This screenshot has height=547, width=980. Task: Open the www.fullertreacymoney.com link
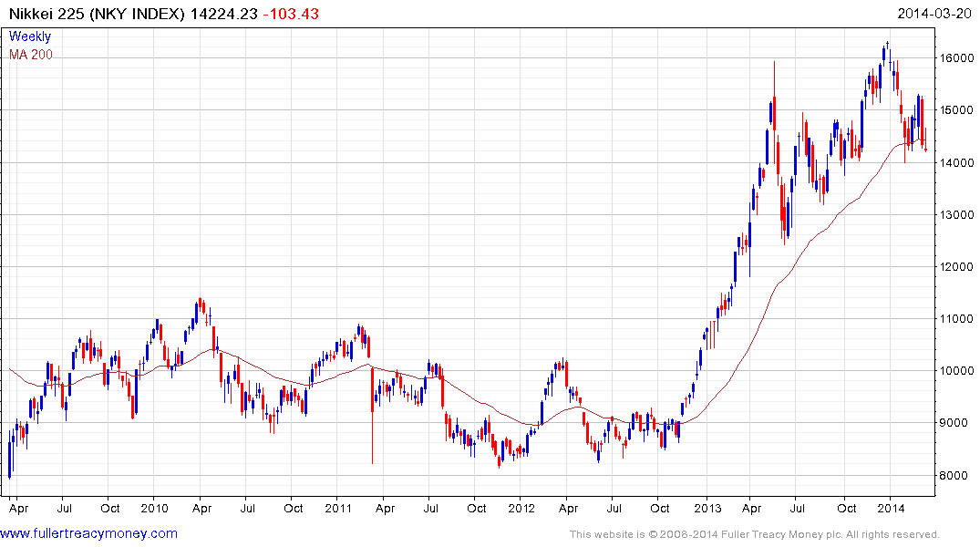click(x=88, y=533)
